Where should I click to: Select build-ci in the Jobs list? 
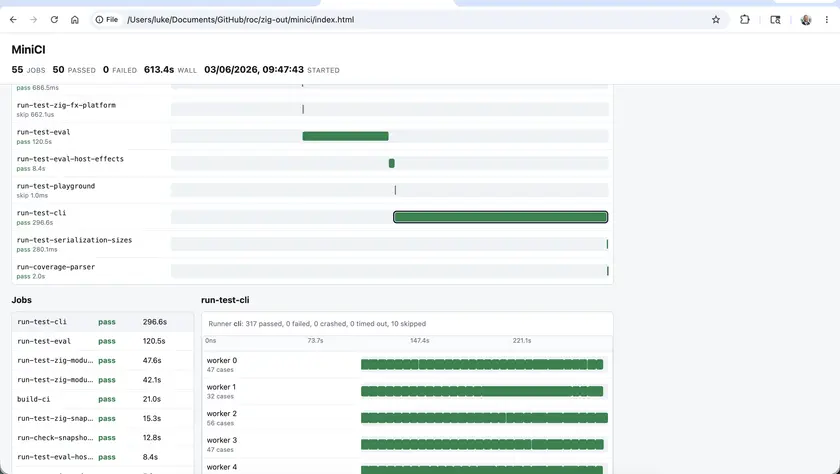click(102, 399)
